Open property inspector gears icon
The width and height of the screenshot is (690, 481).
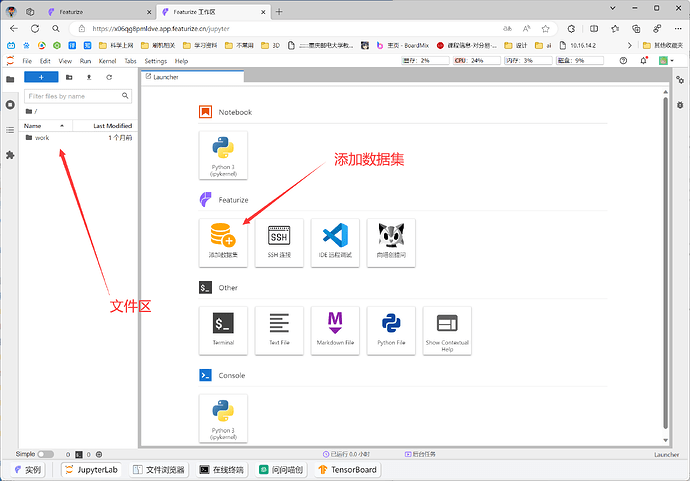[680, 80]
